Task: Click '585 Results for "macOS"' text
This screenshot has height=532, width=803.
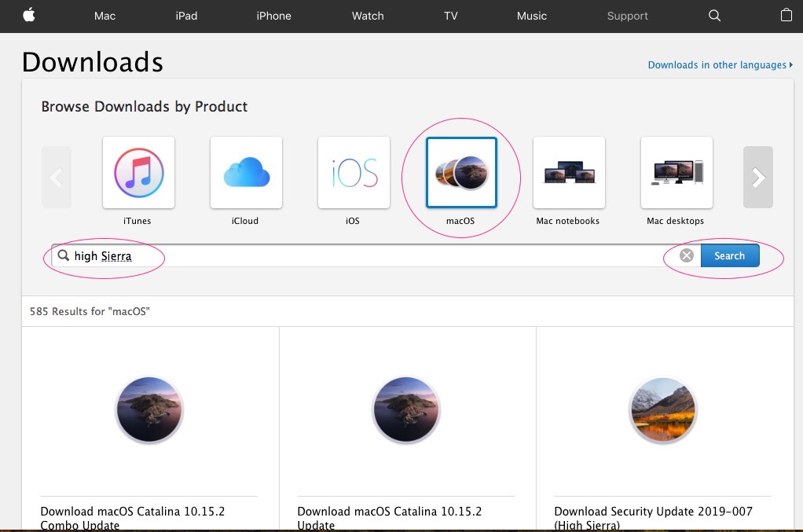Action: tap(90, 311)
